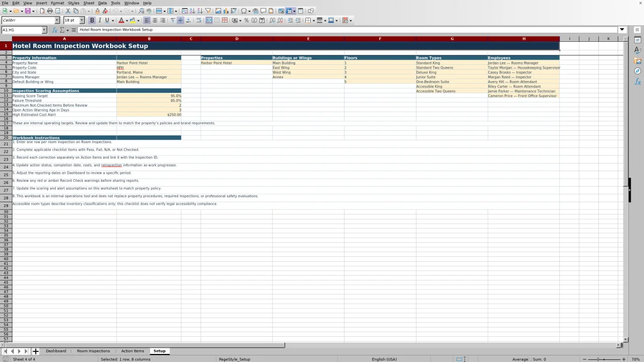Click the Copy icon
Screen dimensions: 644x362
[76, 11]
